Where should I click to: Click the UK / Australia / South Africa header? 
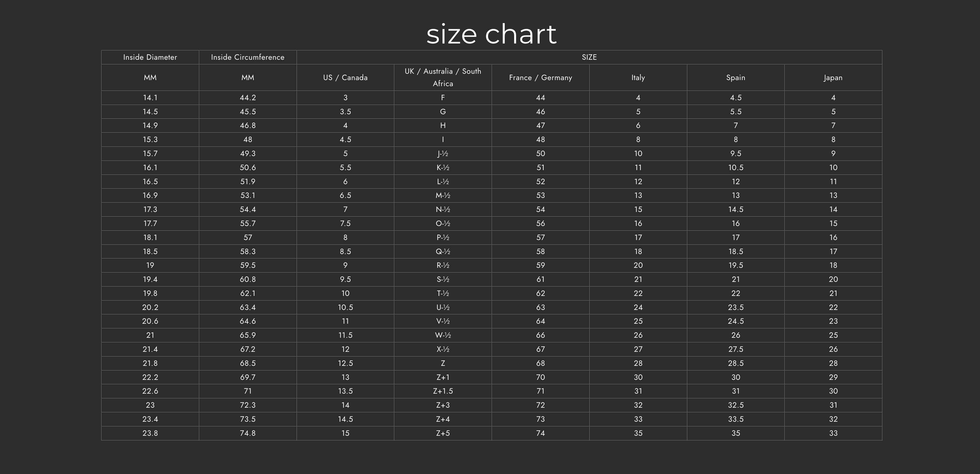443,77
